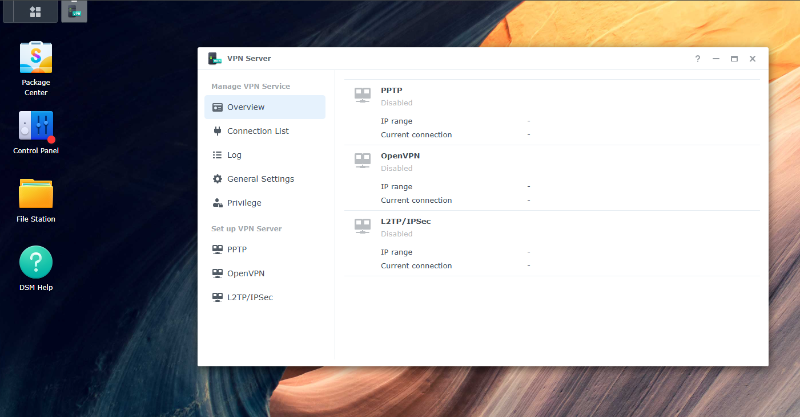Click Current connection label under OpenVPN
Image resolution: width=800 pixels, height=417 pixels.
tap(416, 200)
